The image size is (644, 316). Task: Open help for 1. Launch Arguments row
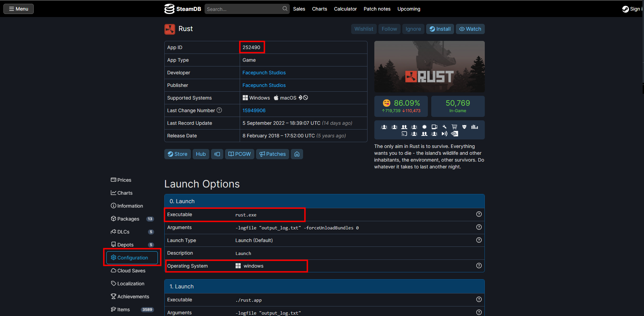point(479,312)
